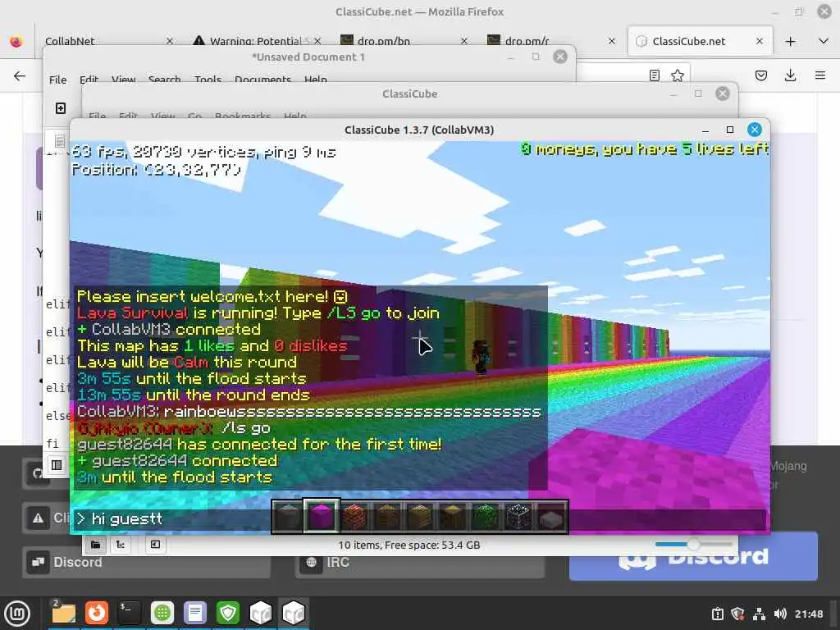The width and height of the screenshot is (840, 630).
Task: Toggle reader view in Firefox address bar
Action: click(x=654, y=75)
